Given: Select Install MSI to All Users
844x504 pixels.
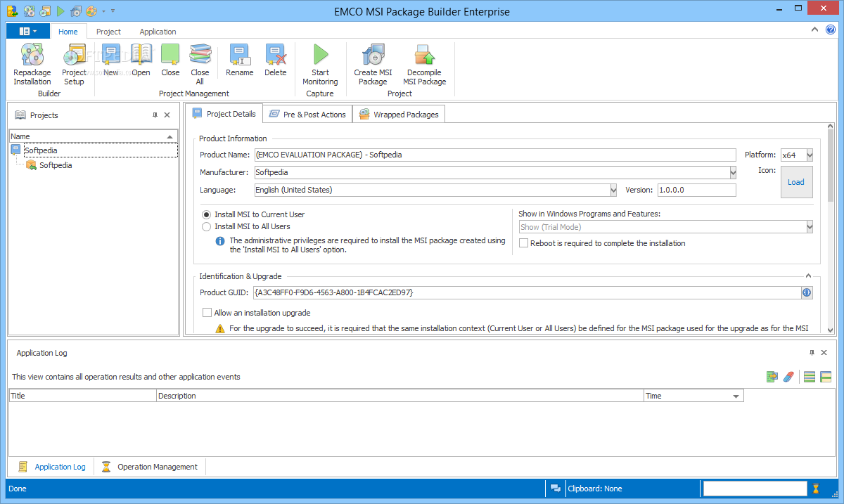Looking at the screenshot, I should [x=206, y=226].
